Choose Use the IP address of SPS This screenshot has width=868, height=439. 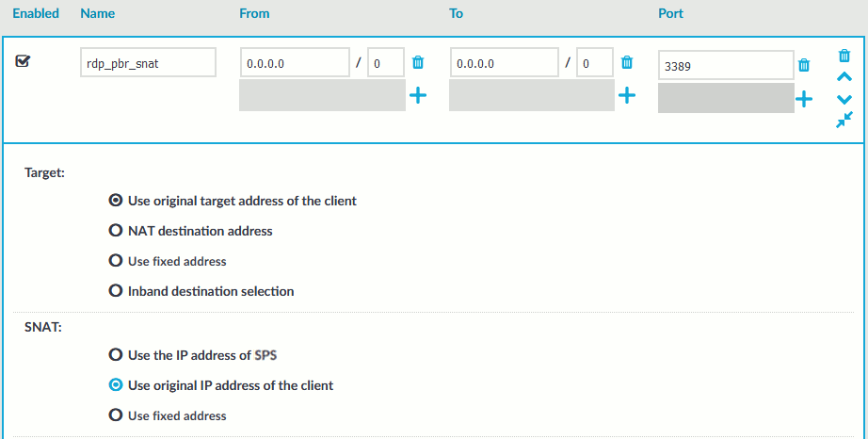point(116,355)
